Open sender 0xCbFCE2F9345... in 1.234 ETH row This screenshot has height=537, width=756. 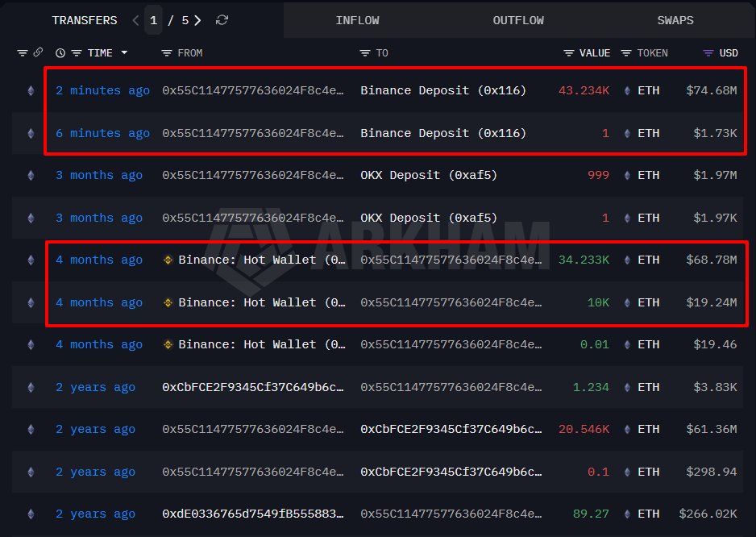point(252,387)
